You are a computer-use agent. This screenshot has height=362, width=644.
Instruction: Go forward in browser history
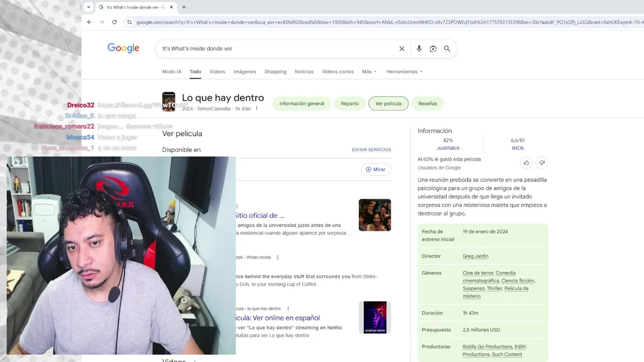[102, 22]
